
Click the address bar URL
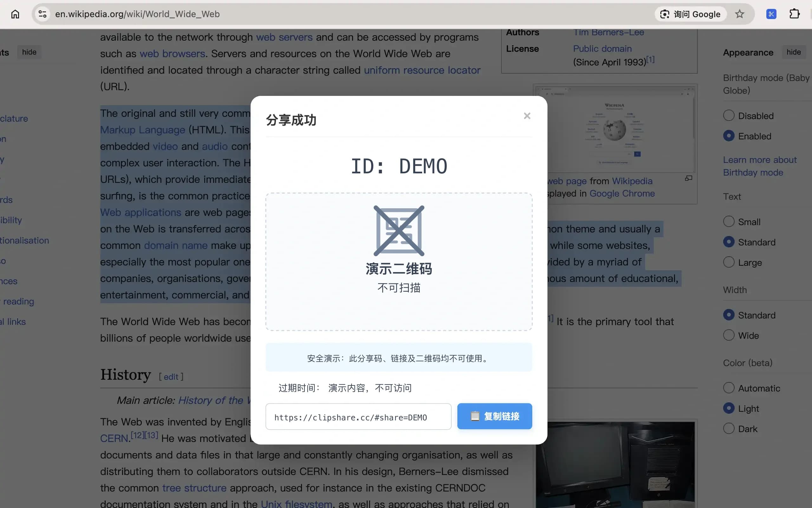[x=138, y=14]
